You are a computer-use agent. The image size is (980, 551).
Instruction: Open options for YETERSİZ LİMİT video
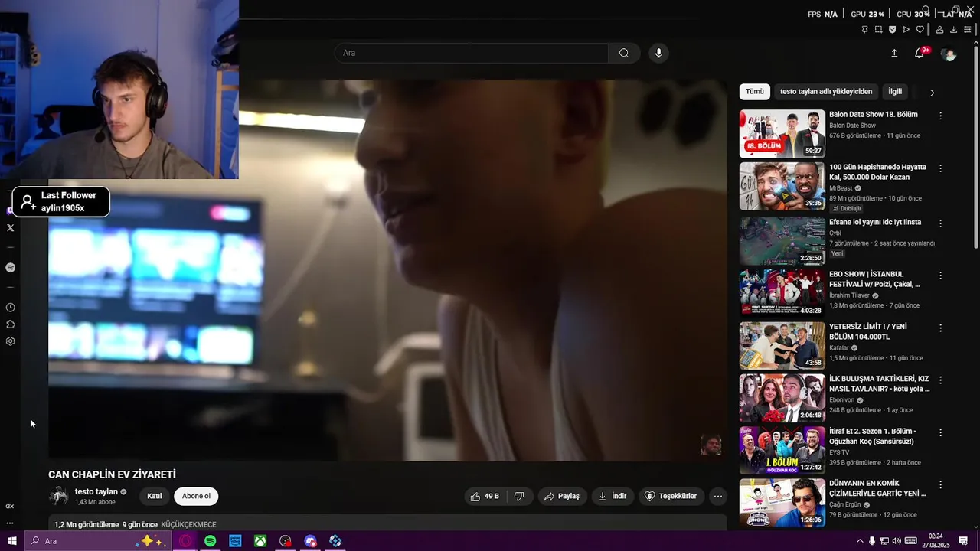(x=940, y=328)
